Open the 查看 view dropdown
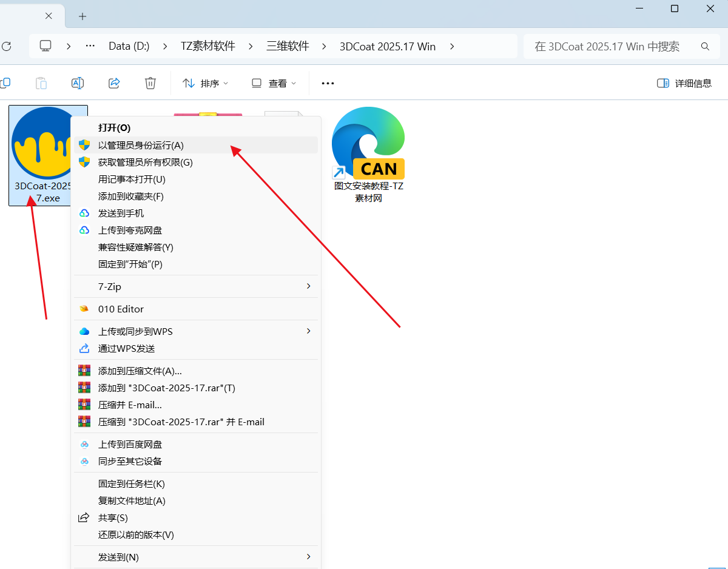 click(274, 83)
